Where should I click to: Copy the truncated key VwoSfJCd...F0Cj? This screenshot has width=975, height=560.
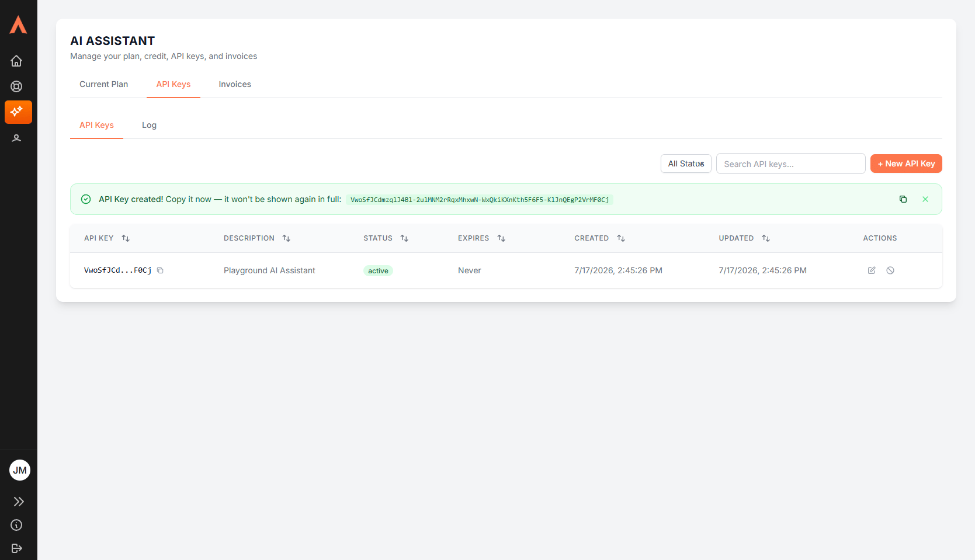pos(160,270)
